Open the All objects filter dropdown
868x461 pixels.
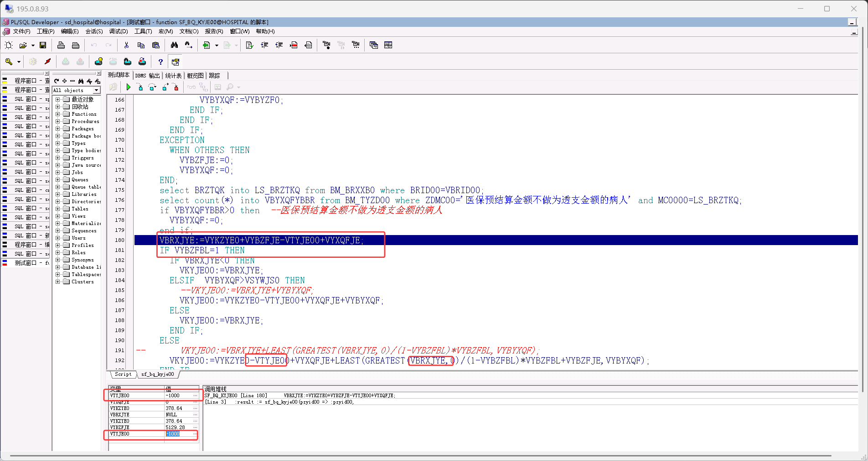96,90
